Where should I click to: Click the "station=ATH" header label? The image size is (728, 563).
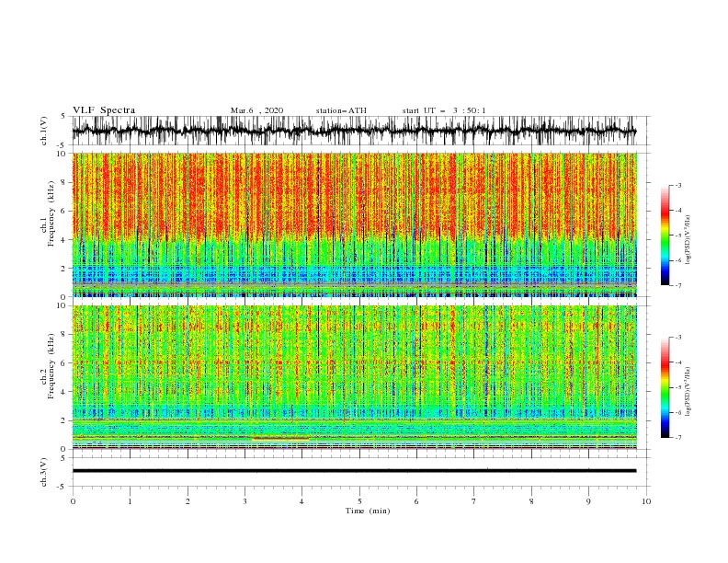[x=341, y=110]
